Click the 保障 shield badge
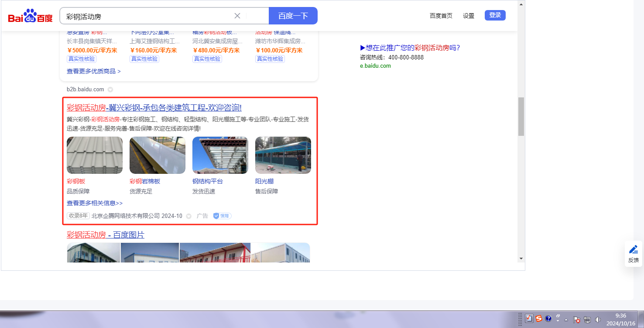Image resolution: width=644 pixels, height=328 pixels. pyautogui.click(x=222, y=216)
